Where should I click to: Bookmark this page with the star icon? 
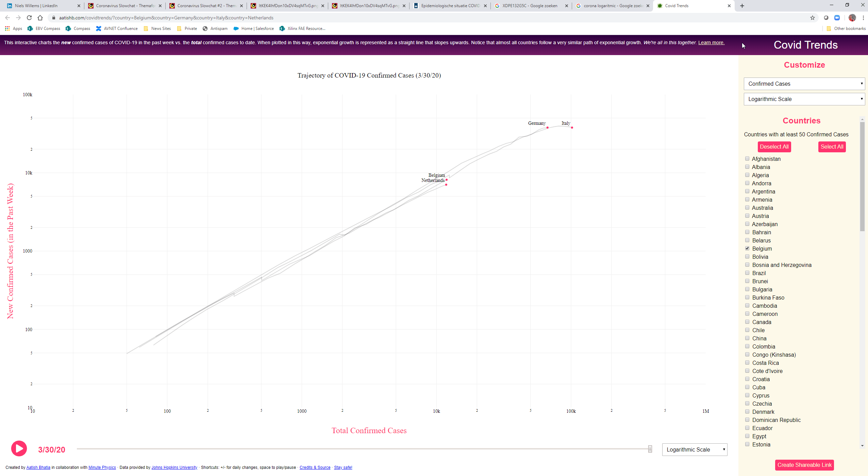point(812,18)
